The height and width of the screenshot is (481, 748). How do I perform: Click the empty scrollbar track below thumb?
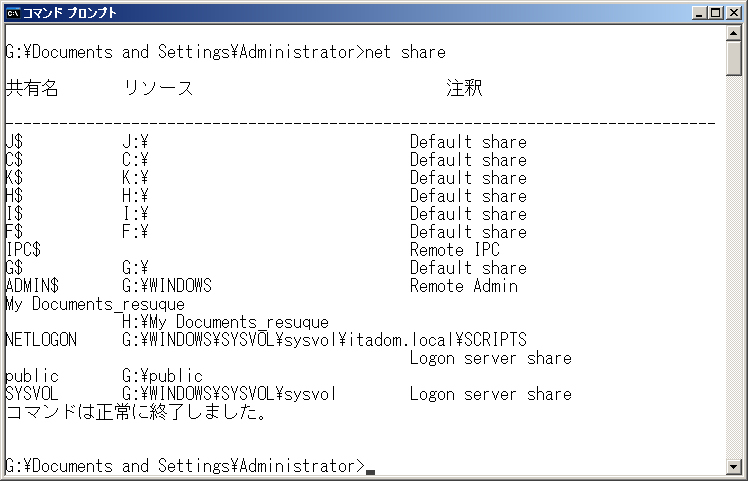coord(733,266)
